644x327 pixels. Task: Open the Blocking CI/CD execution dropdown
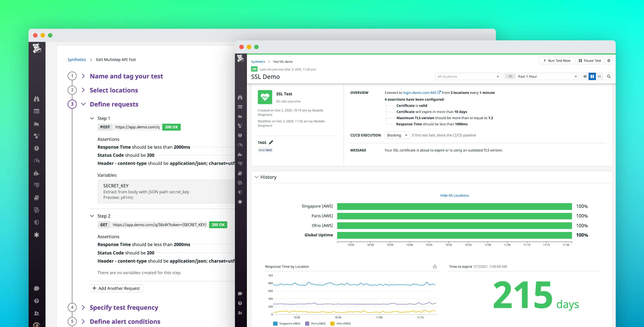(x=397, y=135)
